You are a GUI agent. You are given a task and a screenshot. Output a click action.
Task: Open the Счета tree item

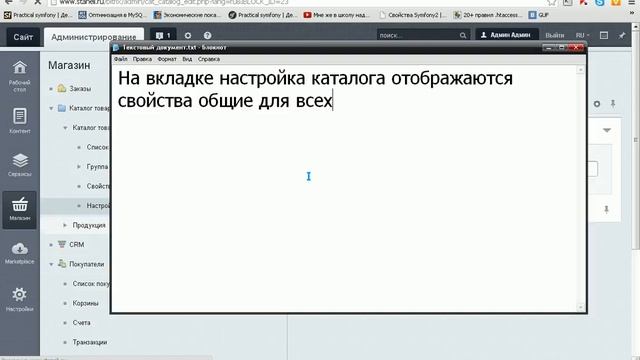point(82,322)
